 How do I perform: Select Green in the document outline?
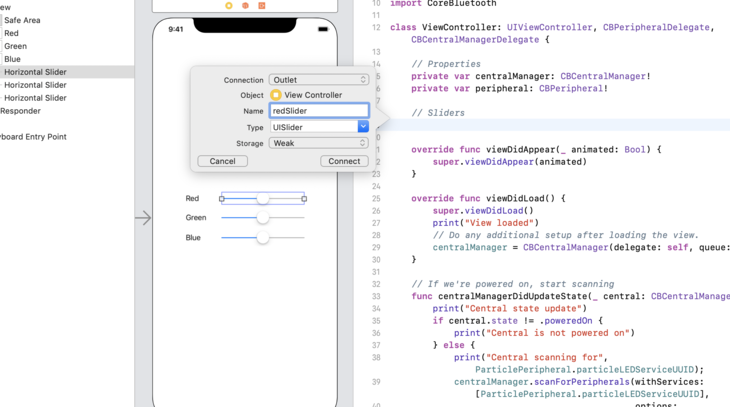coord(15,46)
